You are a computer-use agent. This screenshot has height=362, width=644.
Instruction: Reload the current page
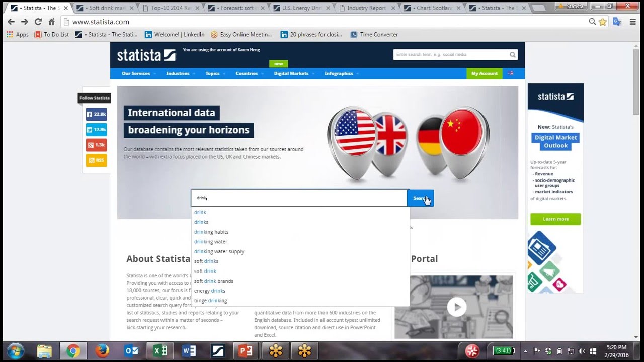[x=38, y=22]
